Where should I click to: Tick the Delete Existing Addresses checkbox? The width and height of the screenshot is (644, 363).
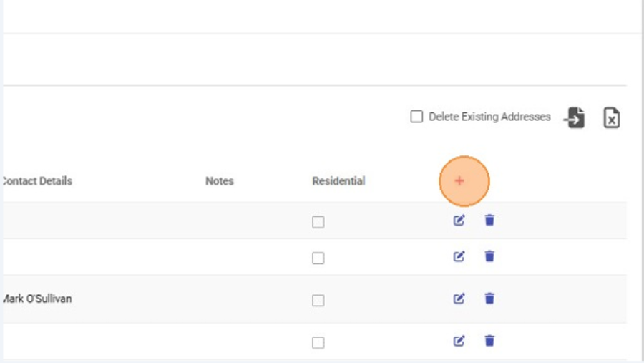416,117
